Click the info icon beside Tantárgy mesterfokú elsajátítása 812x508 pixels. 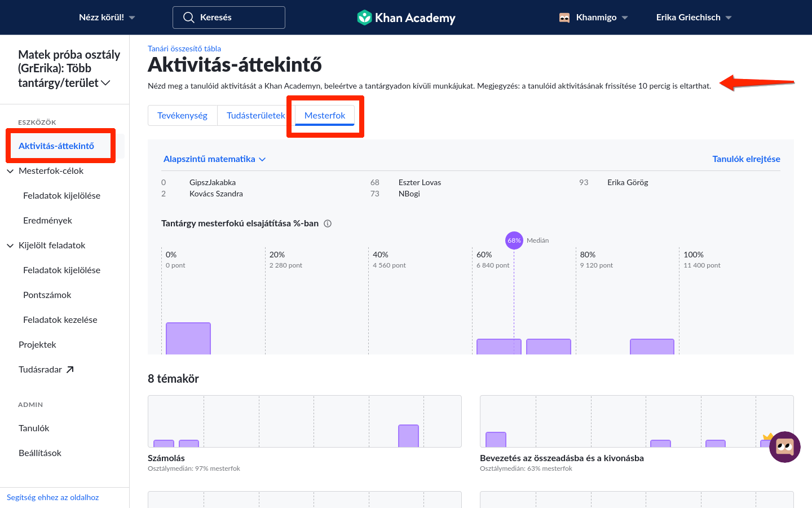[x=328, y=224]
